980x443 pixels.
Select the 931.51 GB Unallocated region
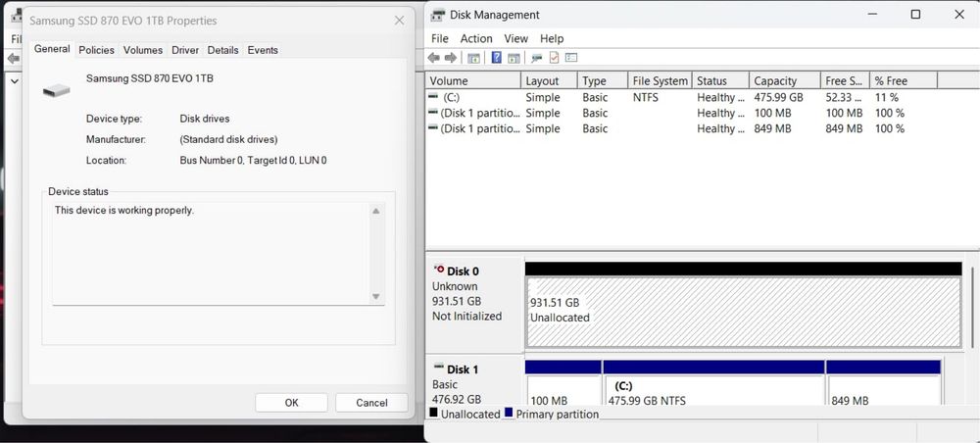click(x=743, y=311)
